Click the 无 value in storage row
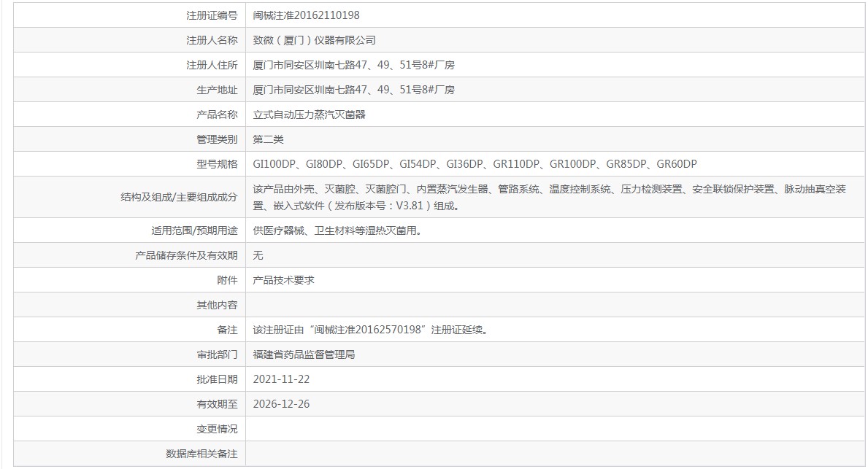Viewport: 868px width, 469px height. tap(258, 255)
